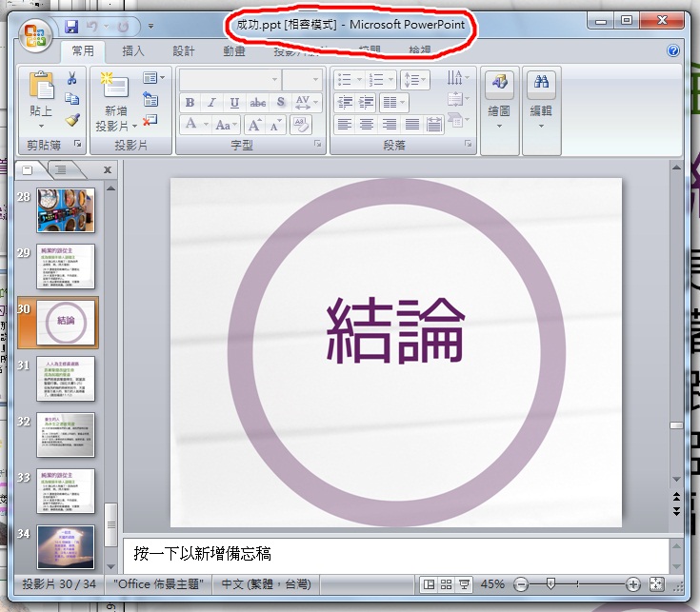Expand the Paste options arrow
The image size is (700, 612).
(41, 127)
